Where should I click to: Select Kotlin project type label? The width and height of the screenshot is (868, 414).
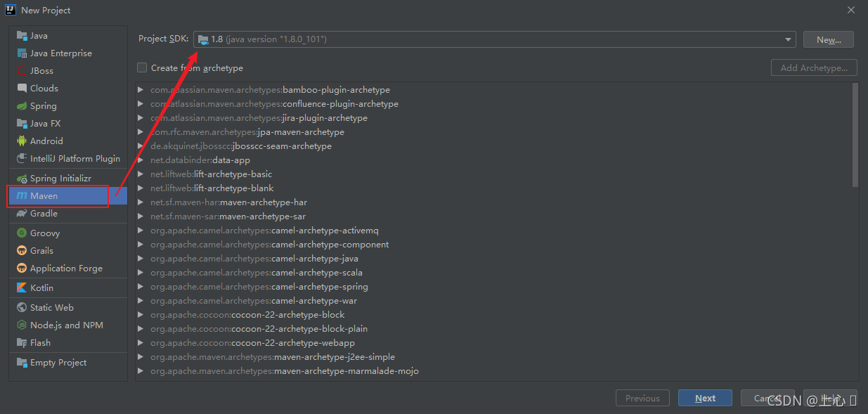pyautogui.click(x=41, y=287)
